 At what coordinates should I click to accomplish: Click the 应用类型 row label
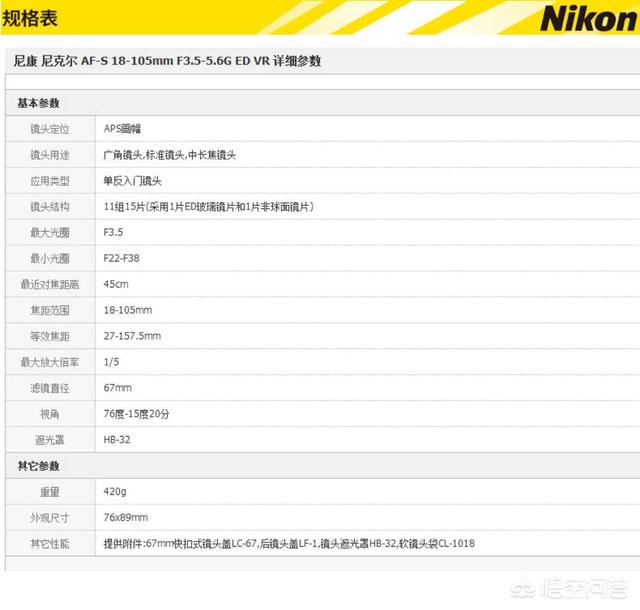click(50, 181)
